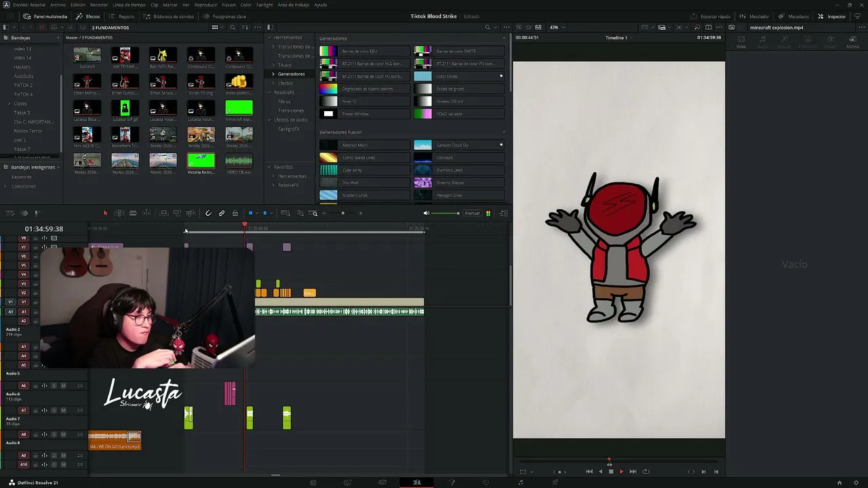Viewport: 868px width, 488px height.
Task: Open the Área de trabajo menu
Action: [294, 5]
